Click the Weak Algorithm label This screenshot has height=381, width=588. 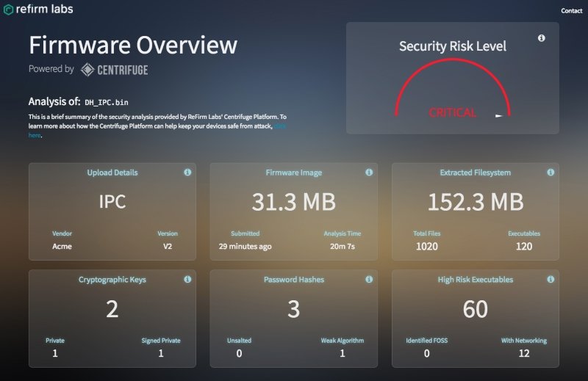342,341
